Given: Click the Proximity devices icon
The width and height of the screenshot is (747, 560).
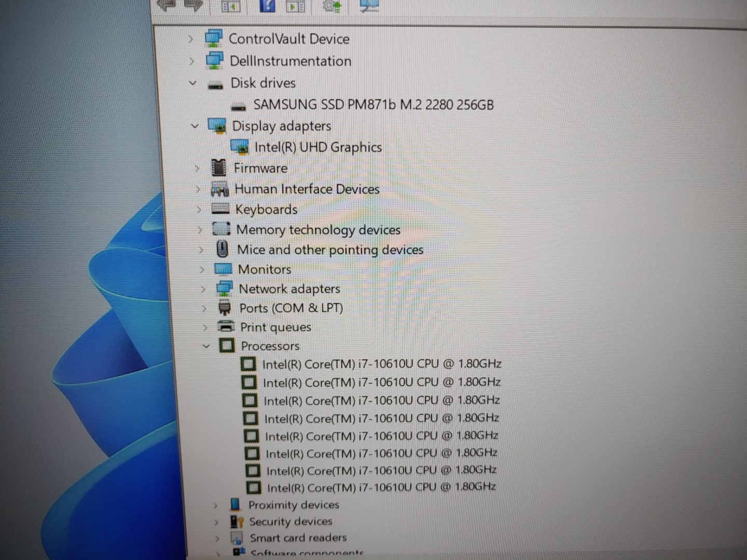Looking at the screenshot, I should point(235,504).
